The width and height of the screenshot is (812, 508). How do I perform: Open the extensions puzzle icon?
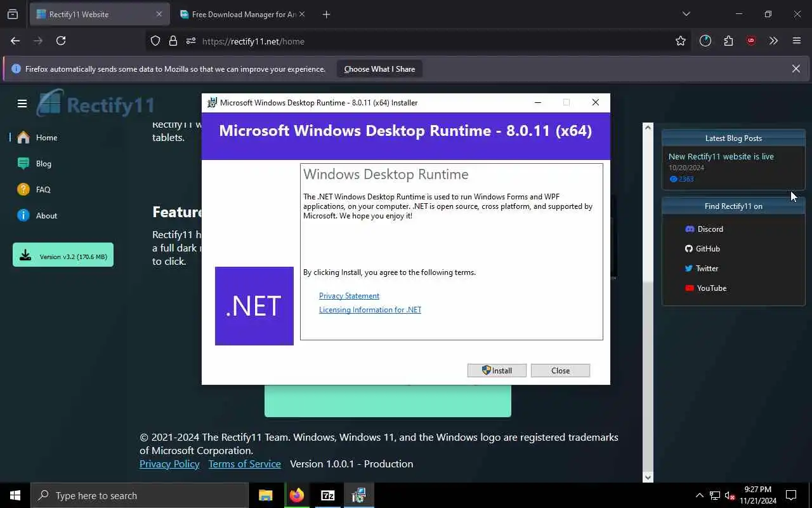[x=728, y=41]
